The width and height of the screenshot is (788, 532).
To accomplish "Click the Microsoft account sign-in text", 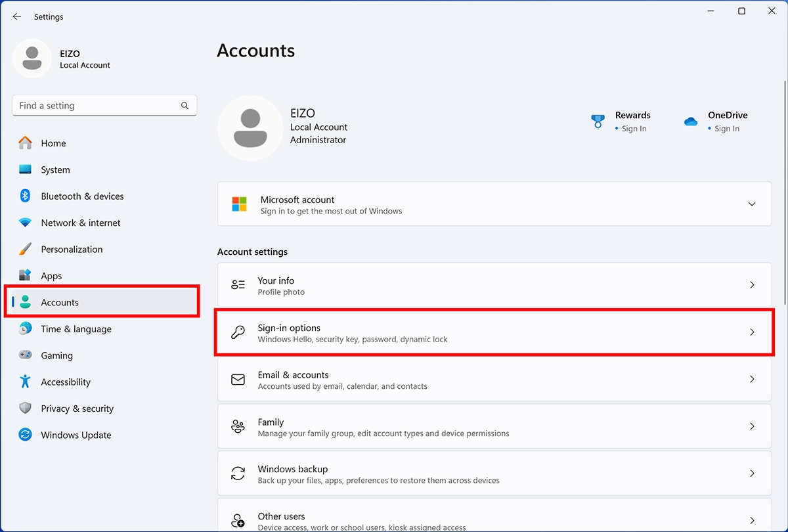I will point(331,211).
